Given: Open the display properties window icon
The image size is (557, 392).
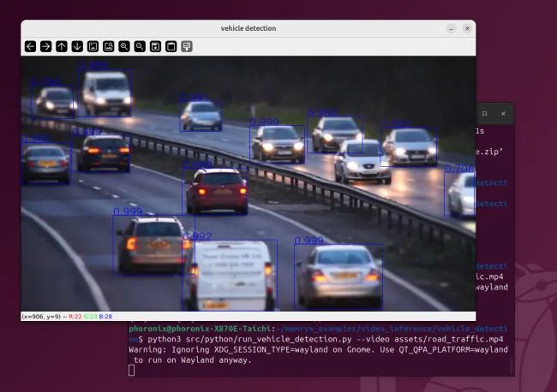Looking at the screenshot, I should [187, 46].
